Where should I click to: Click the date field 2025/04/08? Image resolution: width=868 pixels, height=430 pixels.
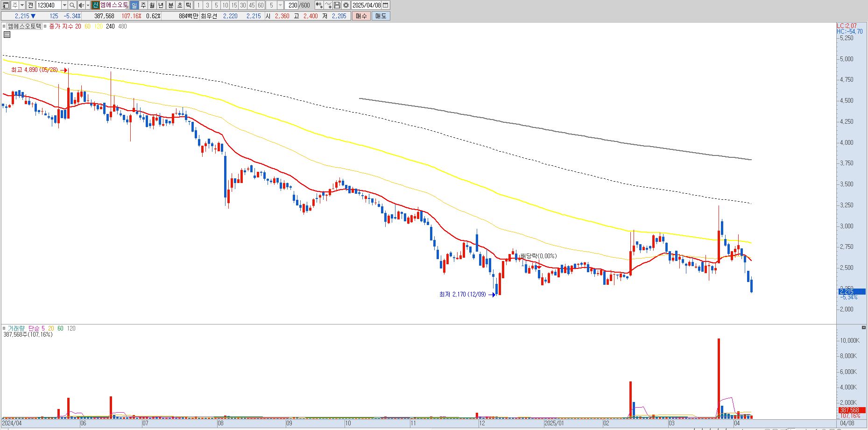(x=367, y=5)
